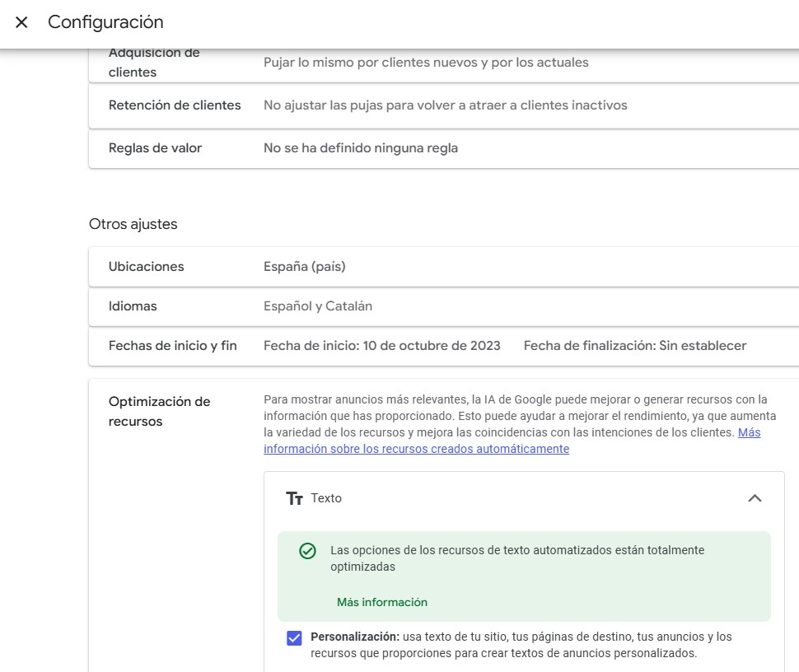Viewport: 799px width, 672px height.
Task: Click the optimized text resources message
Action: [x=517, y=558]
